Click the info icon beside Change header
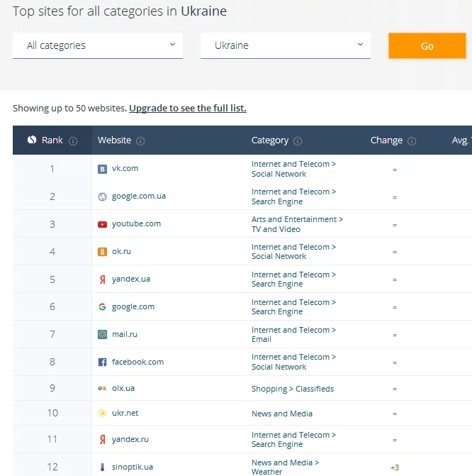472x476 pixels. [x=412, y=140]
